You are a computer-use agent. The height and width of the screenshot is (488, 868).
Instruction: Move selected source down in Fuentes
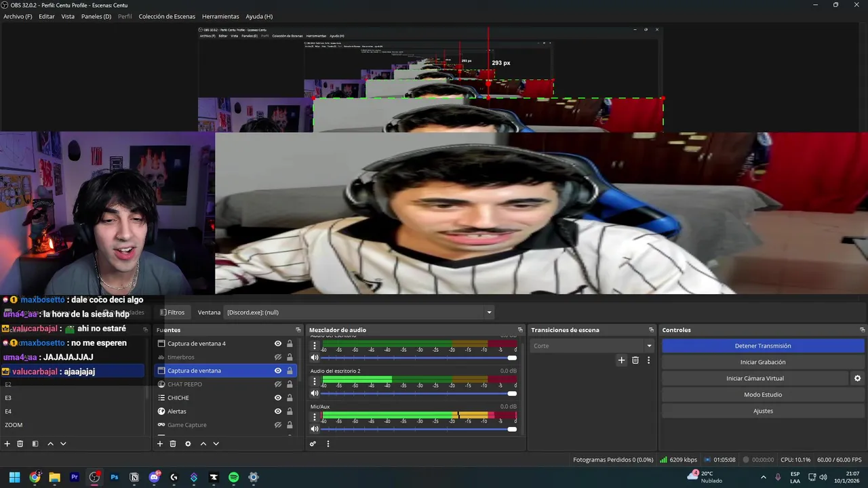pyautogui.click(x=216, y=444)
